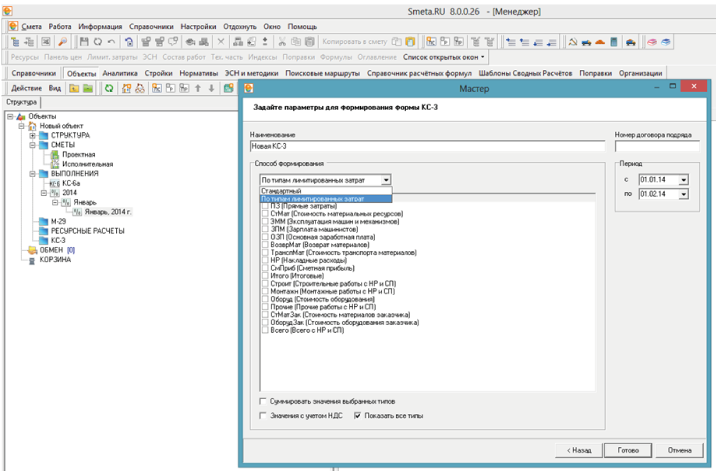
Task: Uncheck 'Показать все типы' checkbox
Action: [x=358, y=415]
